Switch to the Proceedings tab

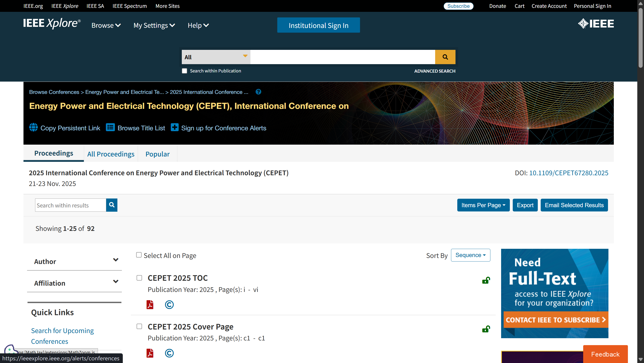click(x=54, y=153)
